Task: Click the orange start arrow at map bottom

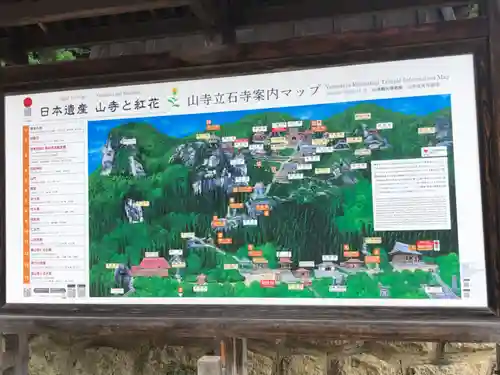Action: 180,292
